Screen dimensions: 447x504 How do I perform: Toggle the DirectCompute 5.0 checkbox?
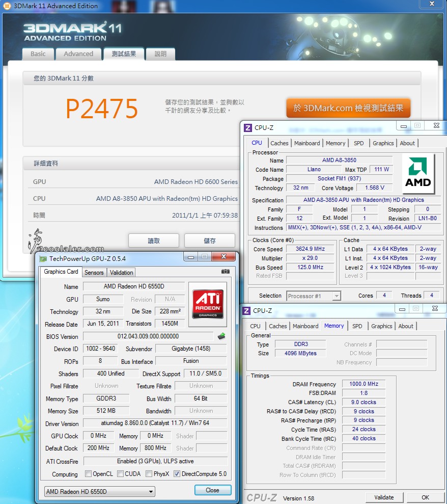tap(177, 474)
